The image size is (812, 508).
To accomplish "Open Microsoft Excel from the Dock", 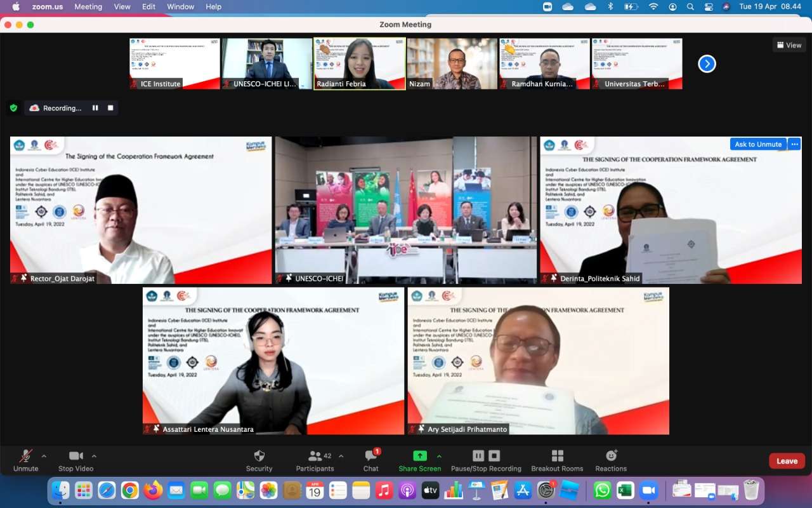I will (x=625, y=490).
